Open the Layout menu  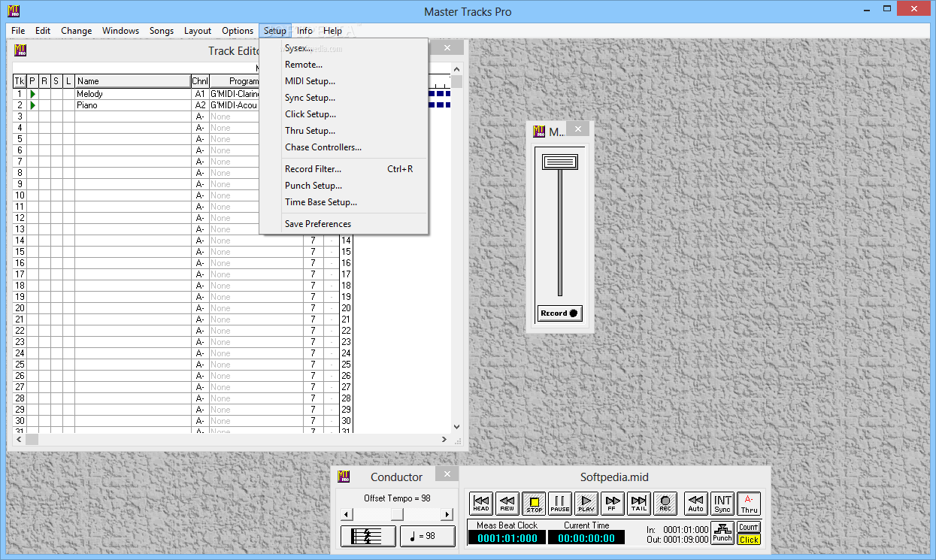click(x=198, y=31)
